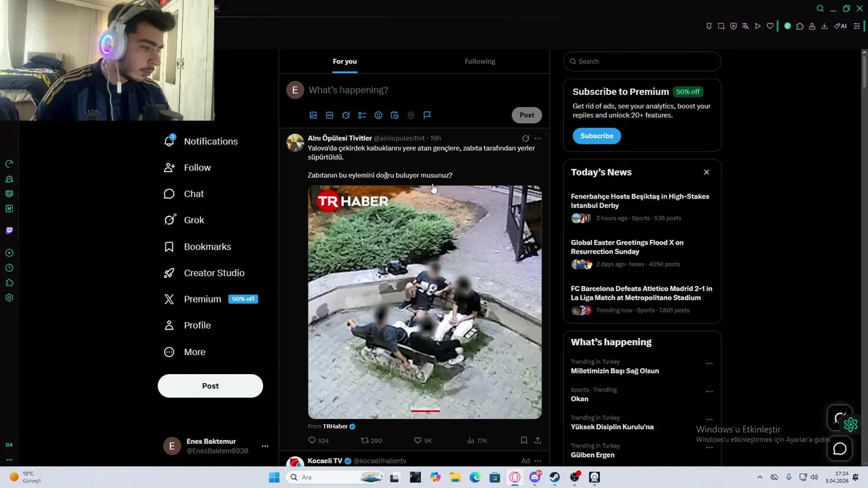The image size is (868, 488).
Task: Open the heart bookmarks icon in toolbar
Action: [x=770, y=26]
